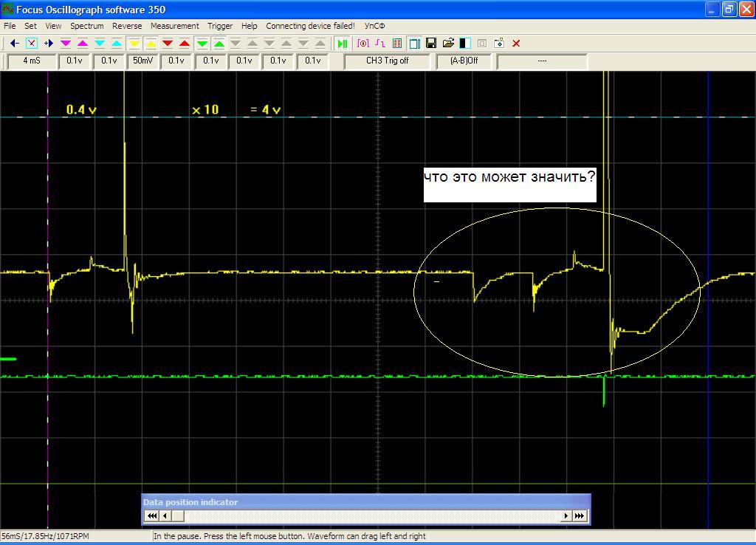Screen dimensions: 756x545
Task: Open the УпСФ menu
Action: (374, 26)
